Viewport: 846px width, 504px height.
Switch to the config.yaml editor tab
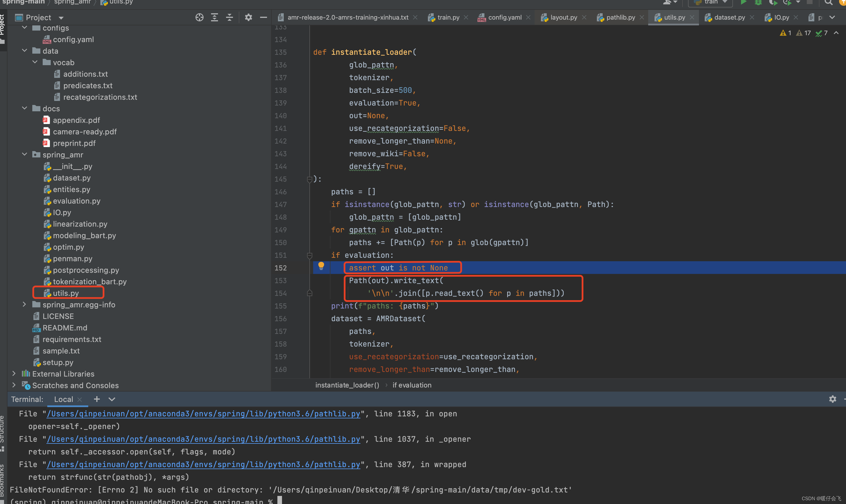(504, 17)
